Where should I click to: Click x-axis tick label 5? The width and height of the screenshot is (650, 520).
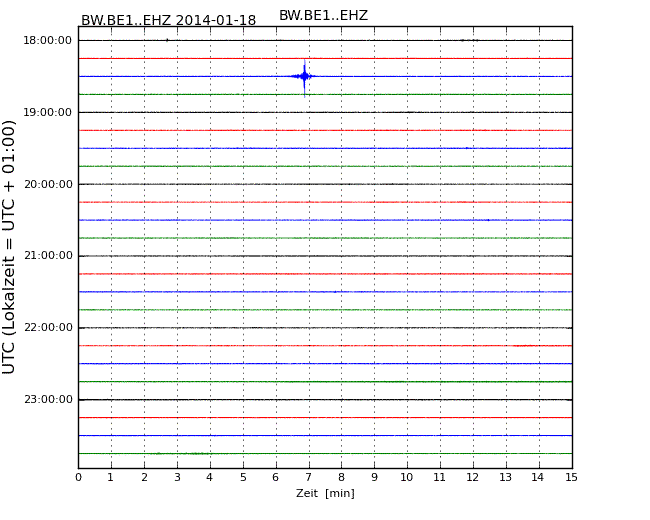click(x=243, y=477)
